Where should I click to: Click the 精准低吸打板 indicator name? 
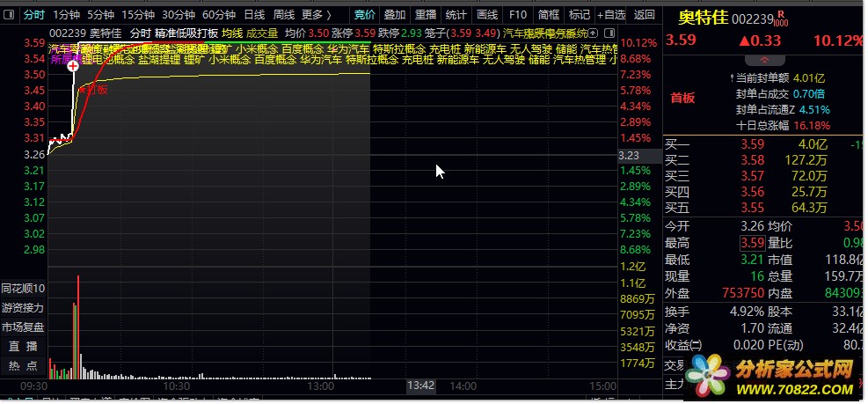[186, 33]
